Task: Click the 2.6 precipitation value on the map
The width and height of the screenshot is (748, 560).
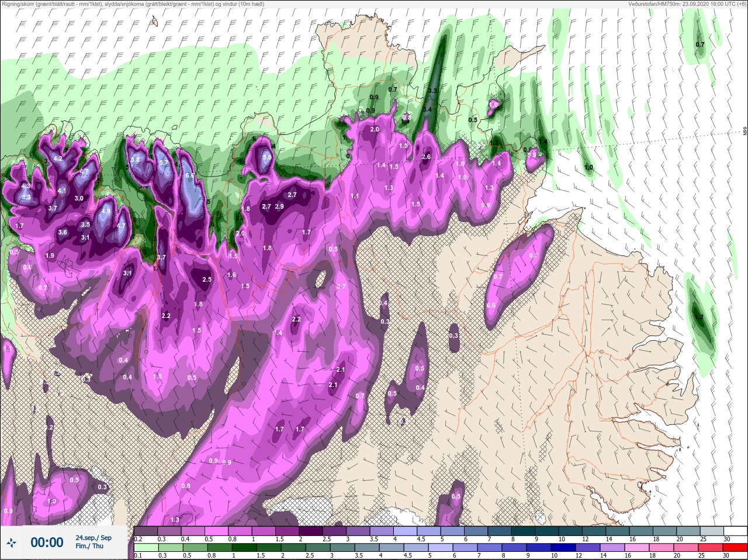Action: 426,157
